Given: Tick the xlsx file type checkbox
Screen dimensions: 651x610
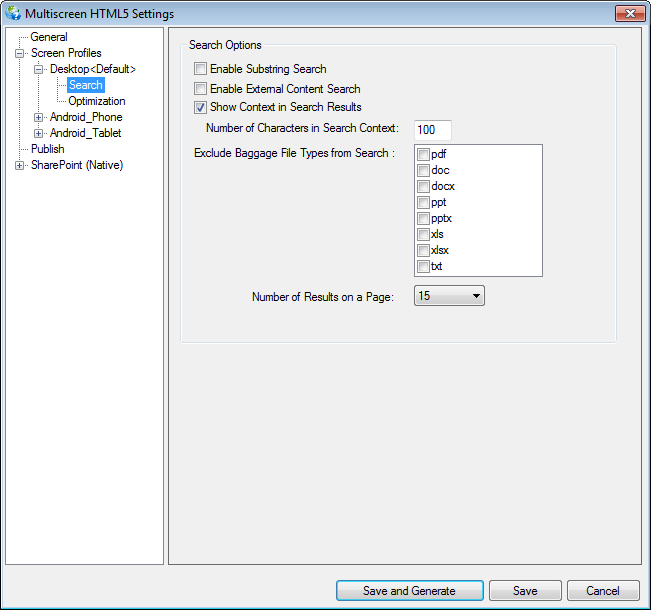Looking at the screenshot, I should point(423,250).
